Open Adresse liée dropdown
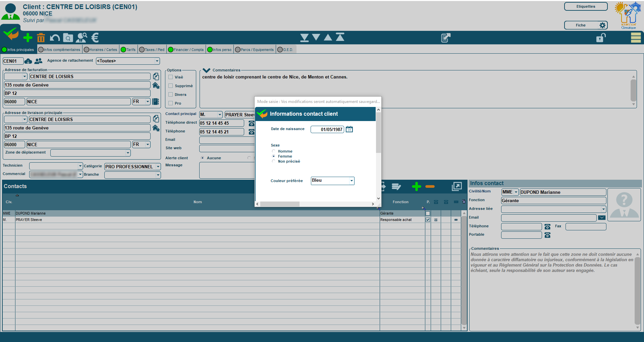Screen dimensions: 644x342 pos(603,209)
